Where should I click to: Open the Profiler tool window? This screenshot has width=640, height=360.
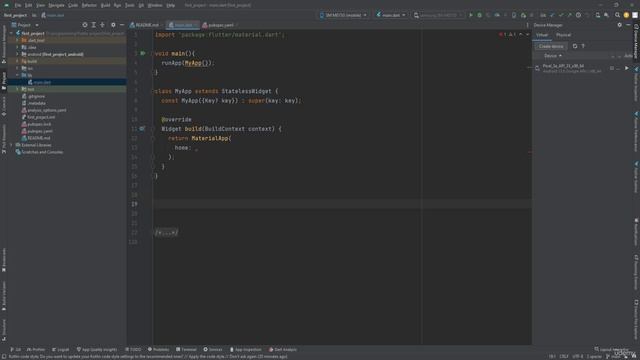pyautogui.click(x=36, y=349)
